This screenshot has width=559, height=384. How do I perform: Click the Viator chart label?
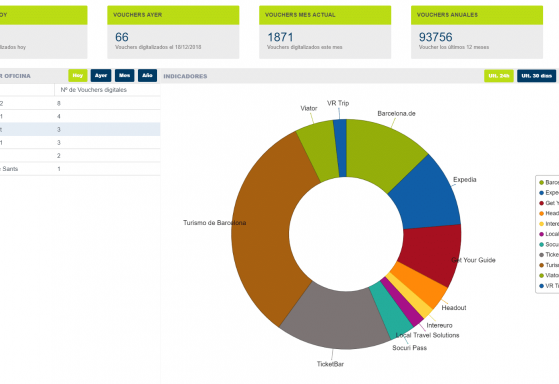tap(309, 108)
